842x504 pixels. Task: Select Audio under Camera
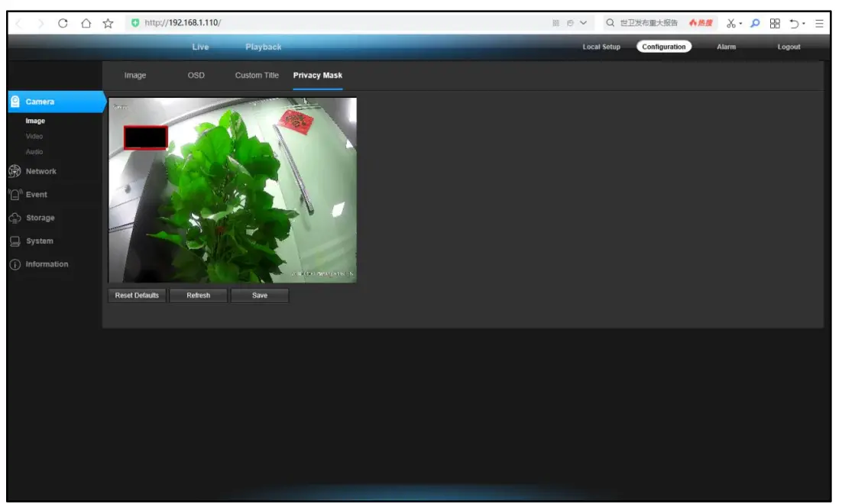pos(34,152)
